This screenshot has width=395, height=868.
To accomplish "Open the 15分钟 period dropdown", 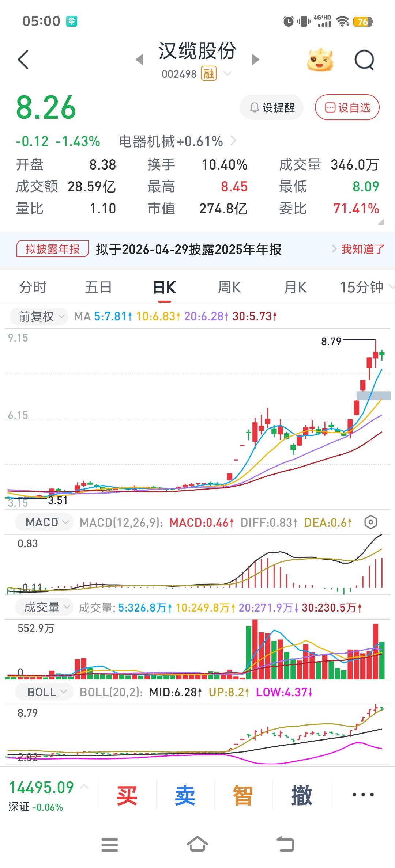I will coord(367,287).
